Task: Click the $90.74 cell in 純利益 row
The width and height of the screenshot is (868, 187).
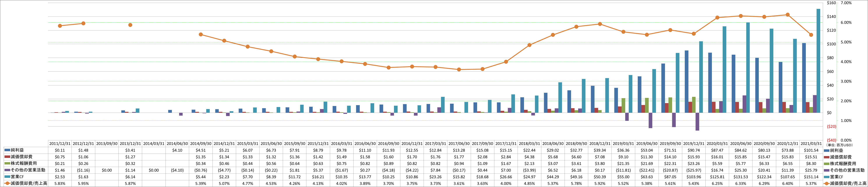Action: (694, 150)
